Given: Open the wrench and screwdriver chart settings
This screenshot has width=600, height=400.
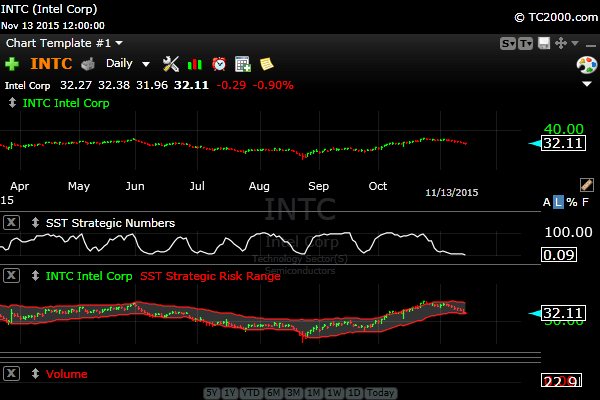Looking at the screenshot, I should [170, 64].
